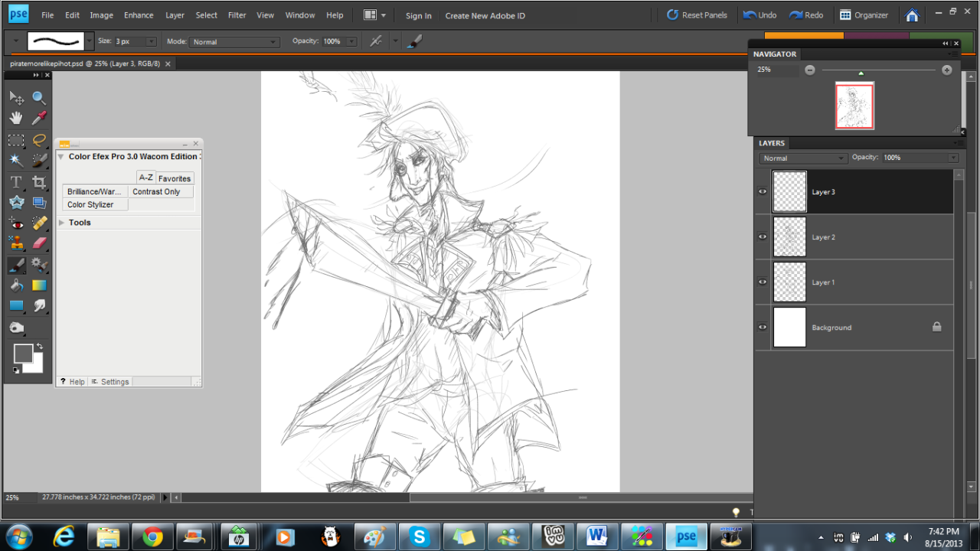
Task: Open the tablet options dropdown arrow
Action: (x=395, y=41)
